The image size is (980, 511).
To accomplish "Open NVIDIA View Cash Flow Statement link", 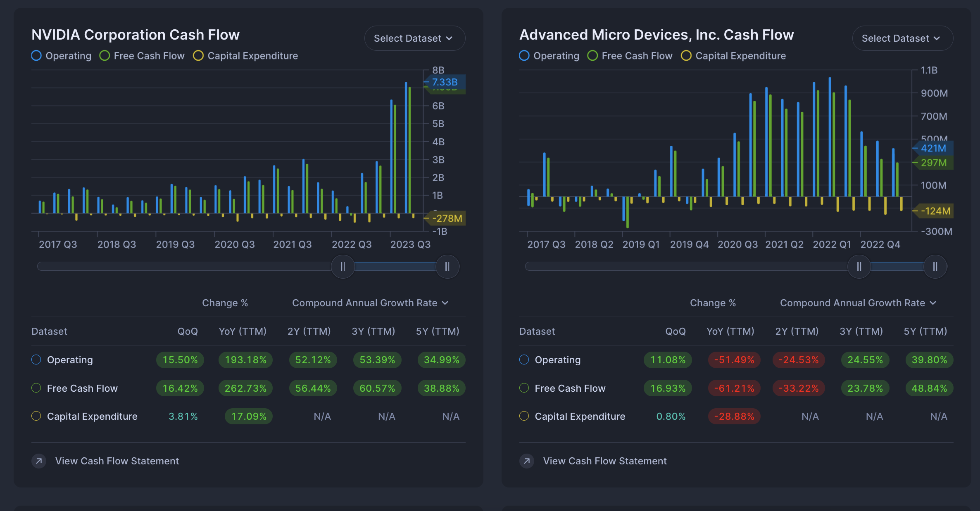I will (x=117, y=461).
